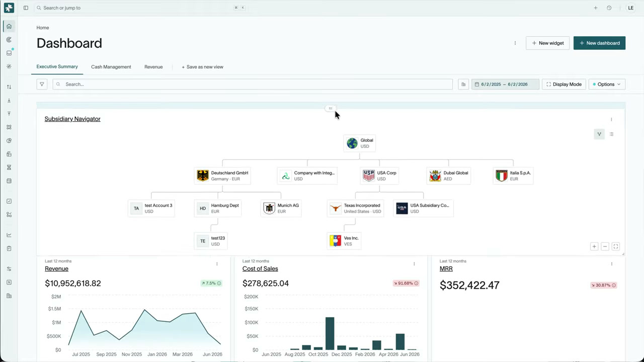Switch to the Cash Management tab
Viewport: 644px width, 362px height.
tap(111, 67)
